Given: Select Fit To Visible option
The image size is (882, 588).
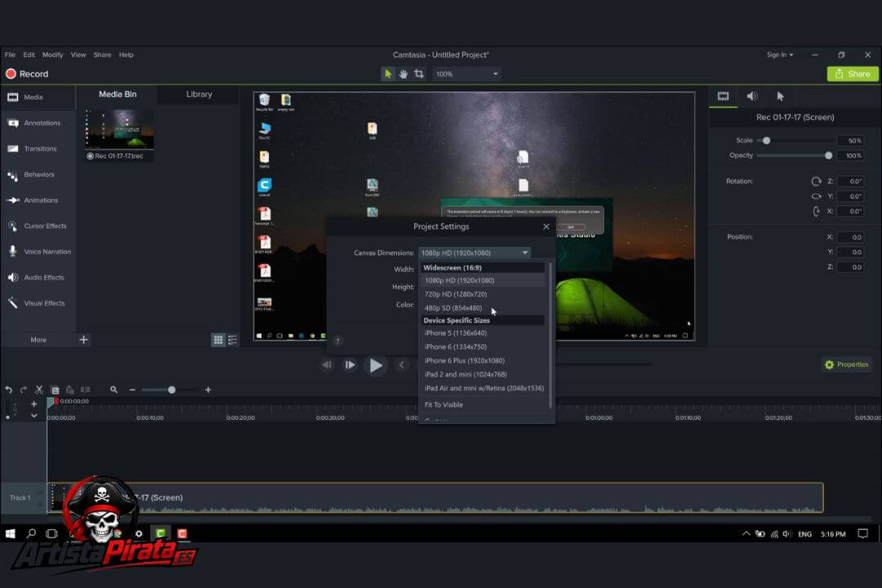Looking at the screenshot, I should point(483,404).
